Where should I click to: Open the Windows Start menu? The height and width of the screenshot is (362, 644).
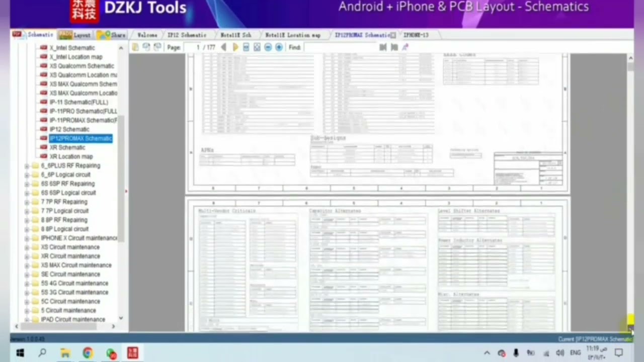(x=20, y=353)
